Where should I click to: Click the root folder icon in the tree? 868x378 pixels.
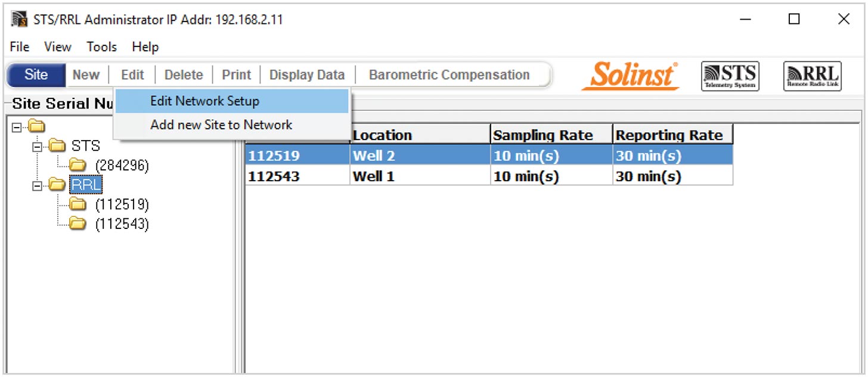pos(37,126)
